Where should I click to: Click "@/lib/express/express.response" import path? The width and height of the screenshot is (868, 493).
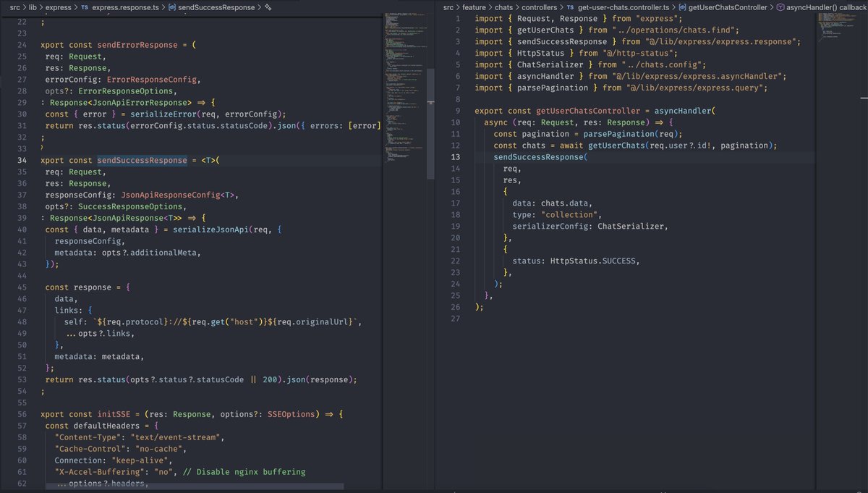(723, 41)
